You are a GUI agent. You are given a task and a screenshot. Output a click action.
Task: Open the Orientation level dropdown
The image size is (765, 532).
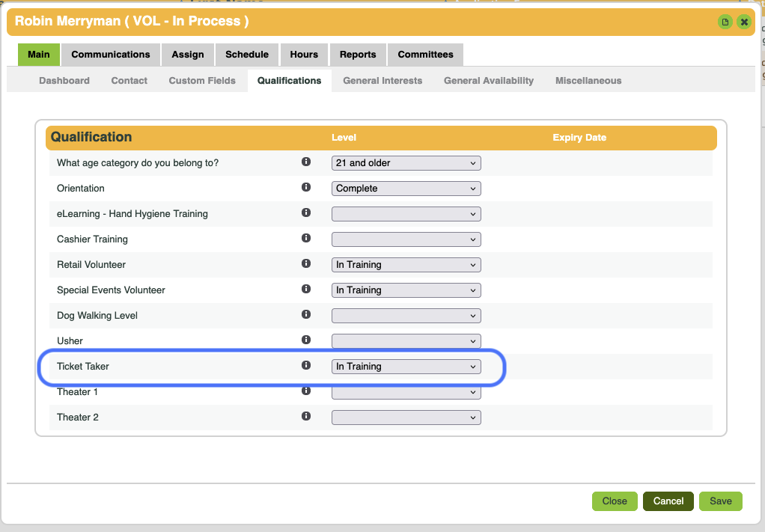pos(406,189)
